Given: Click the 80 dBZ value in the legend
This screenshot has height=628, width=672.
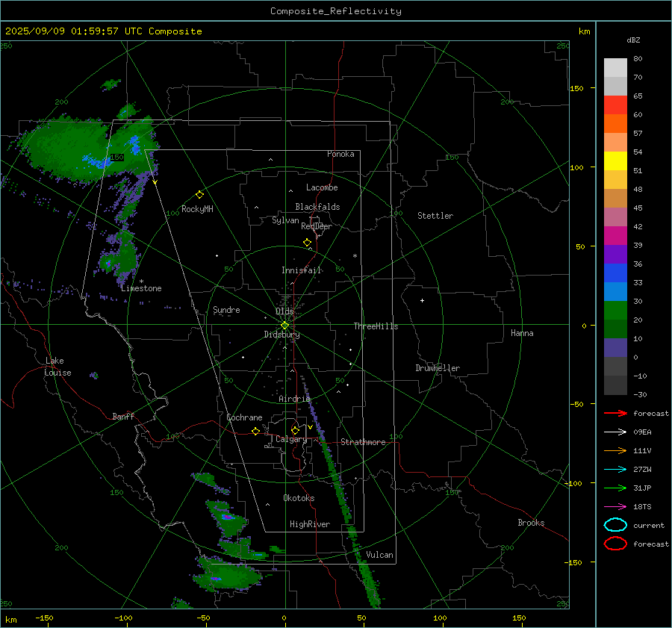Looking at the screenshot, I should coord(638,59).
